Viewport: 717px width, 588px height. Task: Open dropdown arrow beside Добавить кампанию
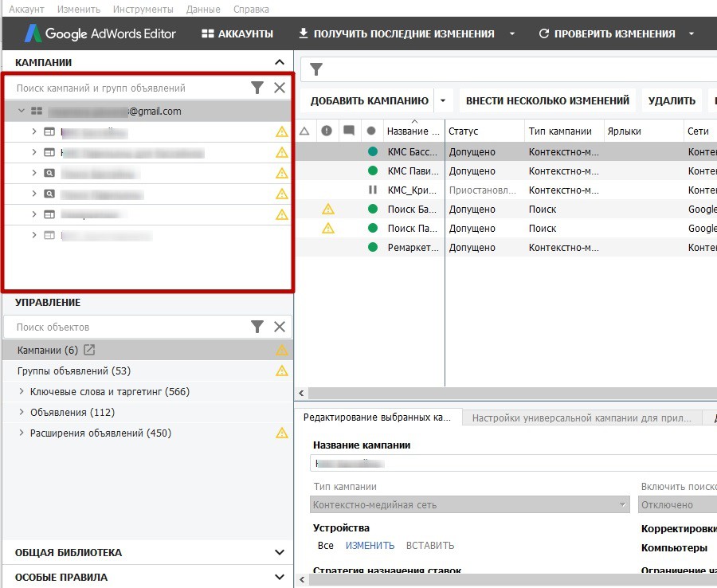click(443, 100)
